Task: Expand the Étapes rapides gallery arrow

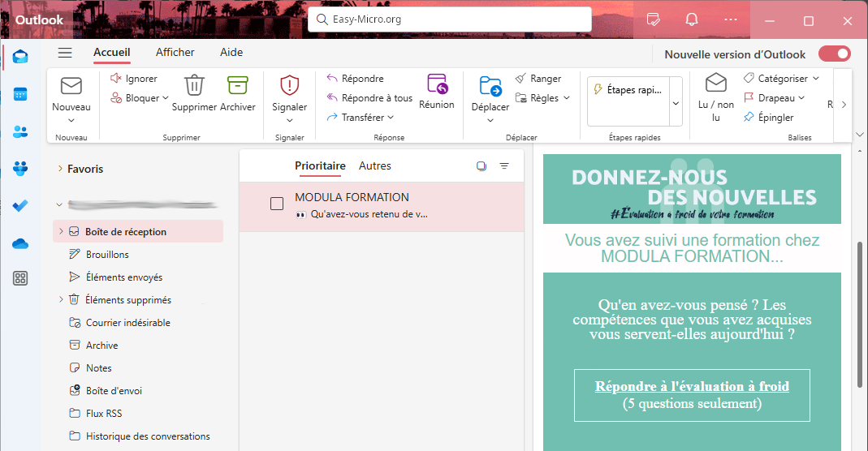Action: [676, 103]
